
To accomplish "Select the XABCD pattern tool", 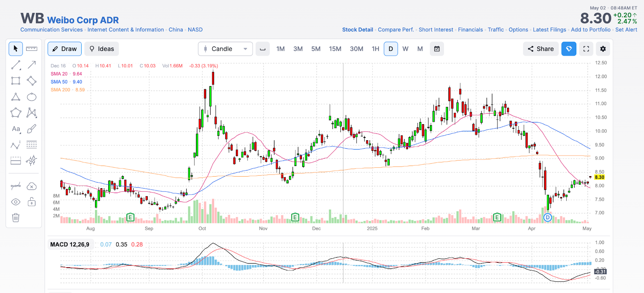I will pyautogui.click(x=31, y=113).
